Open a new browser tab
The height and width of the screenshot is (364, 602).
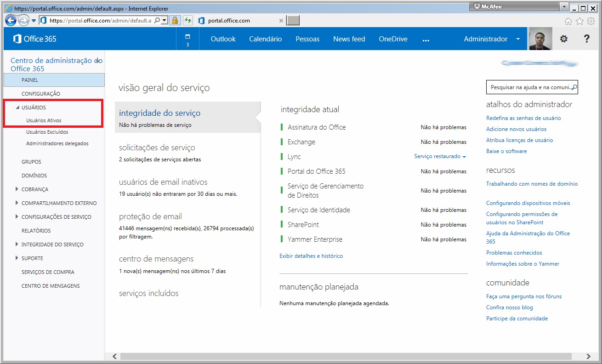coord(293,20)
